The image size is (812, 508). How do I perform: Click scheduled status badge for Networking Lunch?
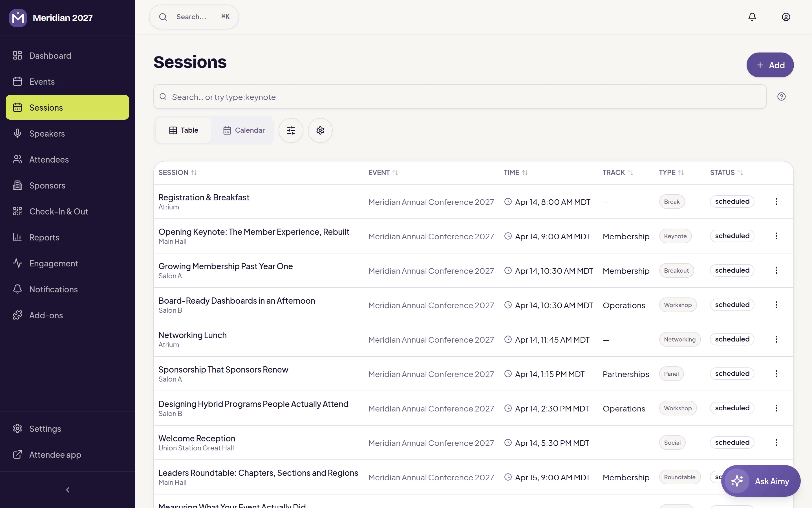pyautogui.click(x=732, y=339)
